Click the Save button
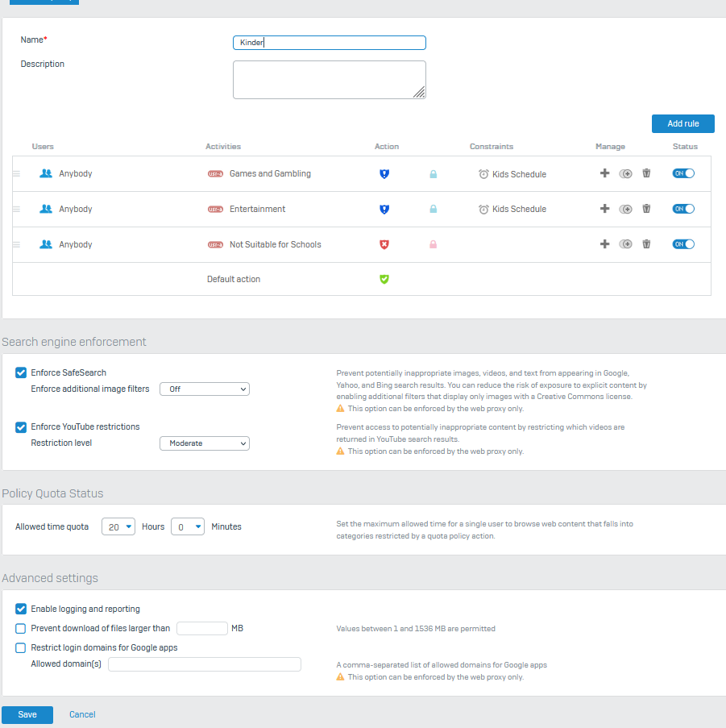This screenshot has height=728, width=726. click(x=27, y=714)
